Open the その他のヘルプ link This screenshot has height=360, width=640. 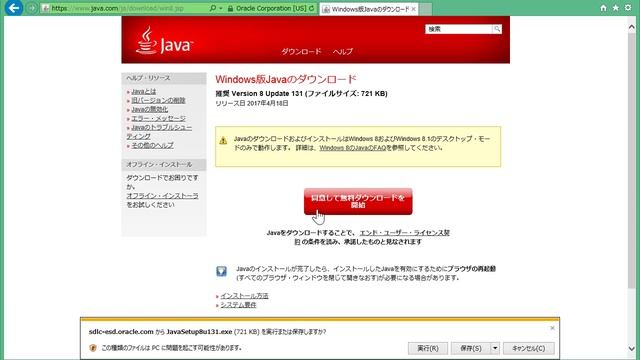pyautogui.click(x=152, y=145)
